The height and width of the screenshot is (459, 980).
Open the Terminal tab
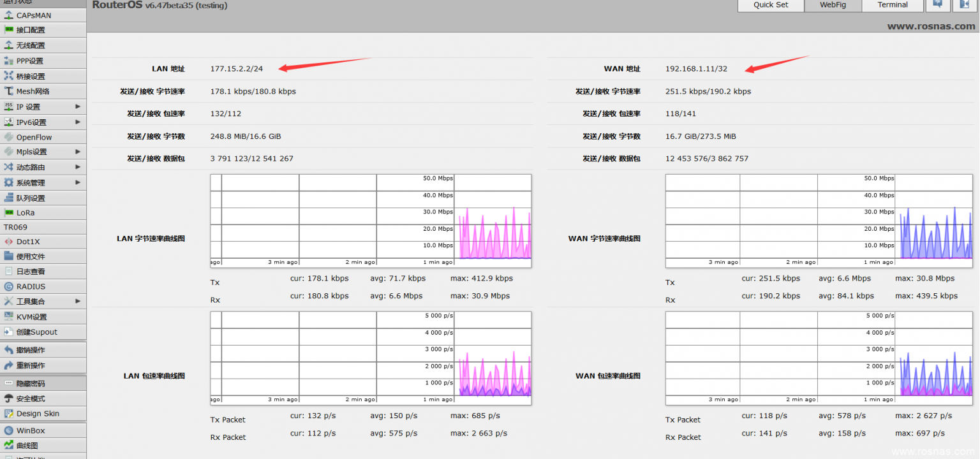(892, 5)
